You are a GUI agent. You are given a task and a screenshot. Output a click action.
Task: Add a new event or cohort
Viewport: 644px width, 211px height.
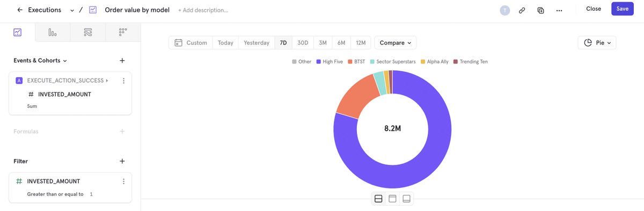122,61
